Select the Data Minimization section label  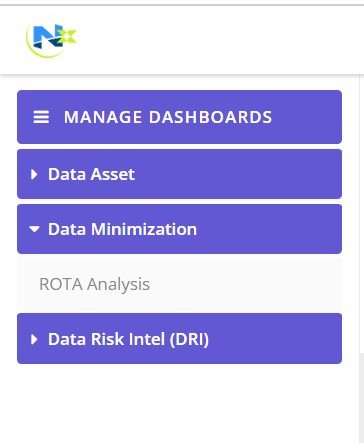tap(122, 229)
